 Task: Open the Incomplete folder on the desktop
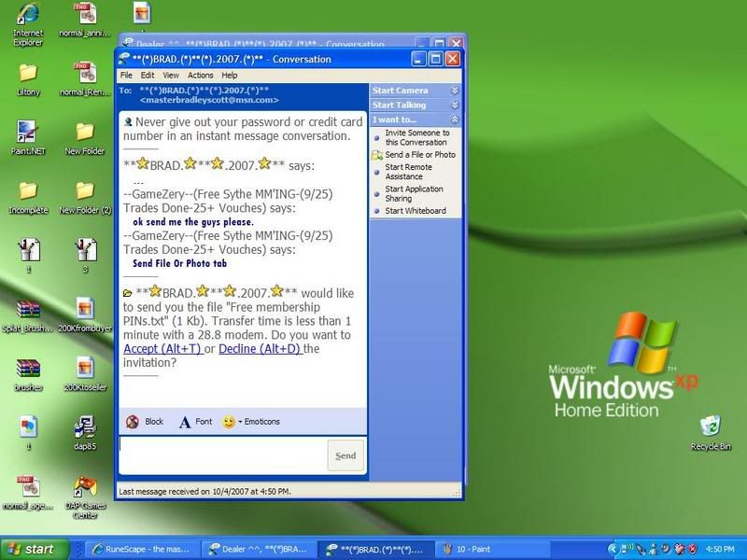(28, 197)
